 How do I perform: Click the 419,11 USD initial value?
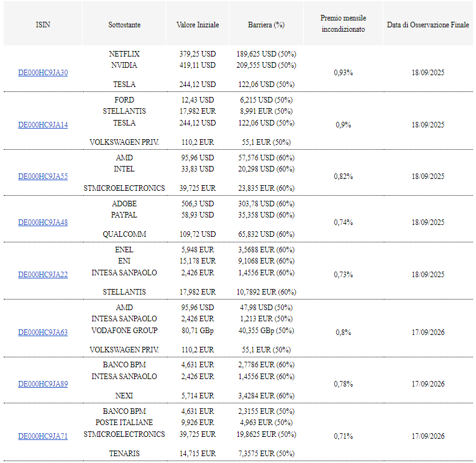click(198, 65)
